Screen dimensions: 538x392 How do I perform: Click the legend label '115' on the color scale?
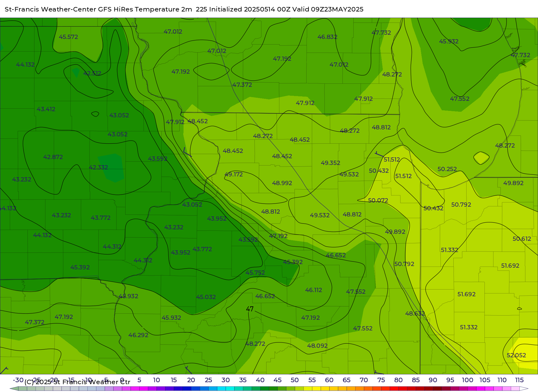pos(519,380)
